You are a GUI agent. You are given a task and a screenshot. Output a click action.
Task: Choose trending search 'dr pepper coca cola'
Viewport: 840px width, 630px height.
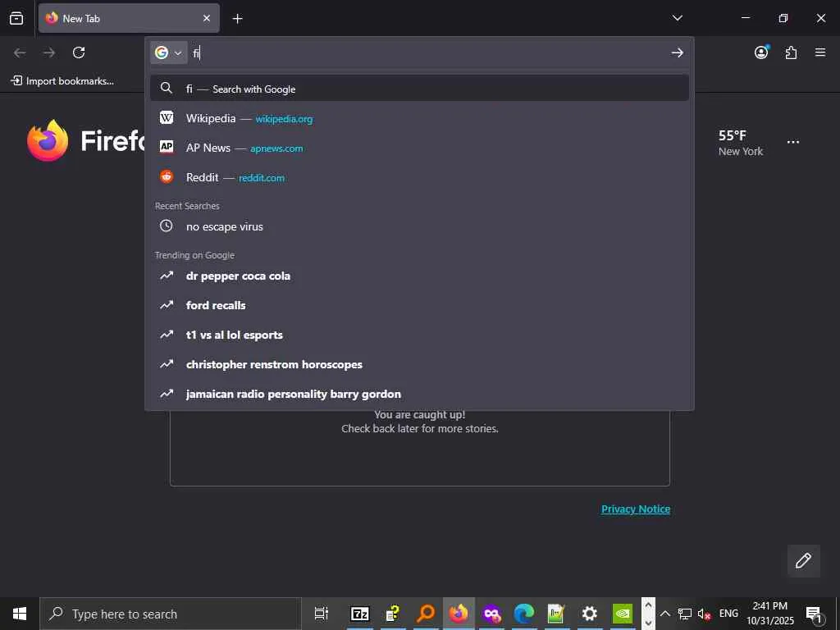(x=419, y=276)
